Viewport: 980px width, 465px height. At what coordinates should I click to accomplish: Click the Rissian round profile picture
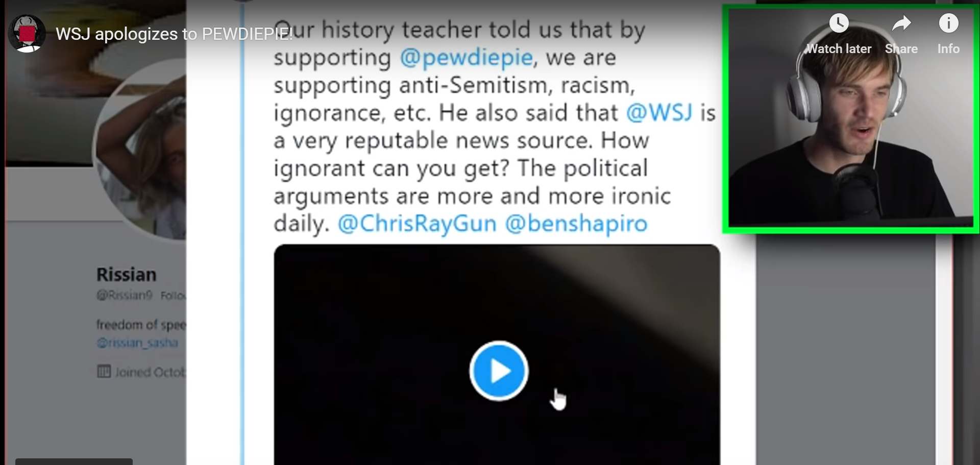pos(140,148)
